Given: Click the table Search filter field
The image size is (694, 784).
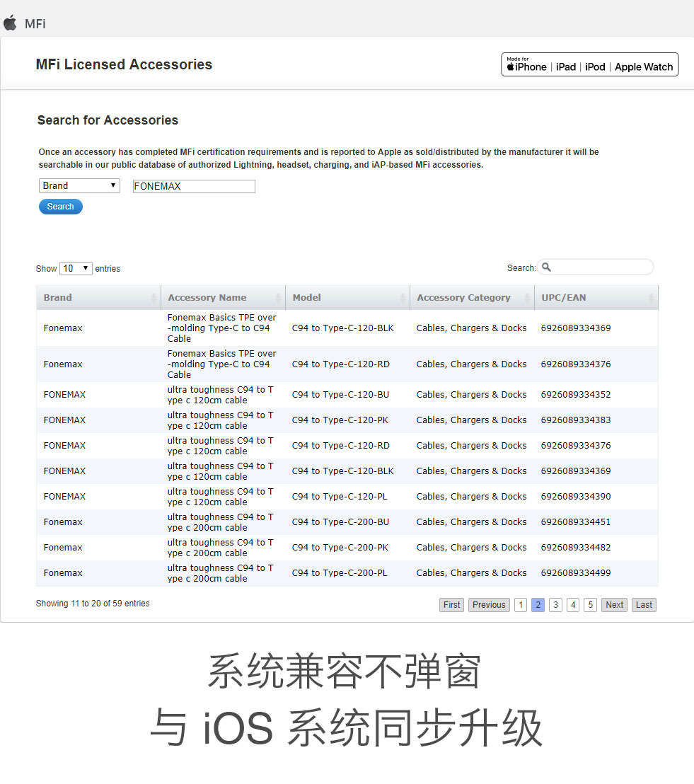Looking at the screenshot, I should coord(596,267).
